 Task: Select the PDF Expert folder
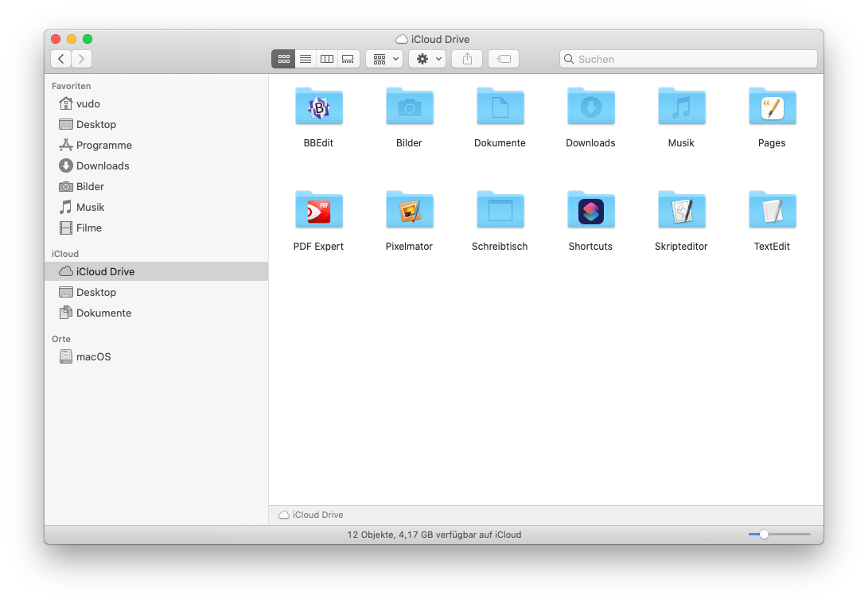[318, 210]
